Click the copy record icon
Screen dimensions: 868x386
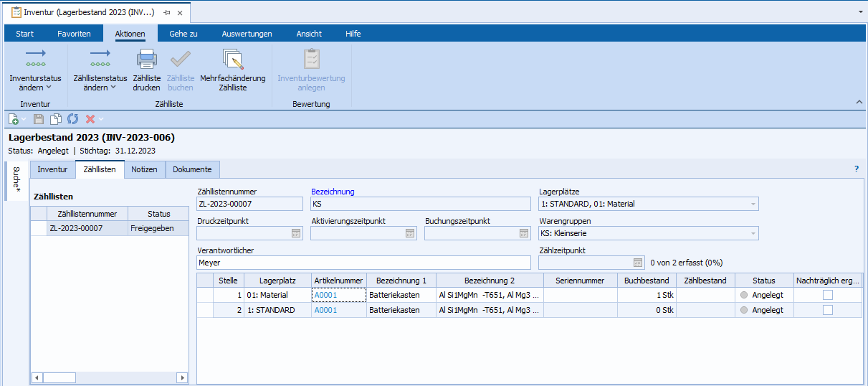click(x=56, y=118)
